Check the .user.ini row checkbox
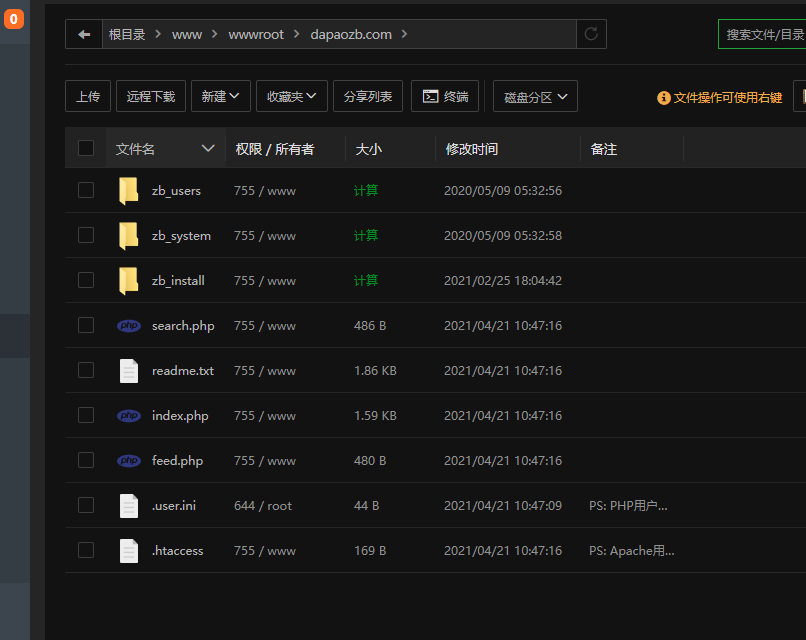806x640 pixels. click(86, 505)
